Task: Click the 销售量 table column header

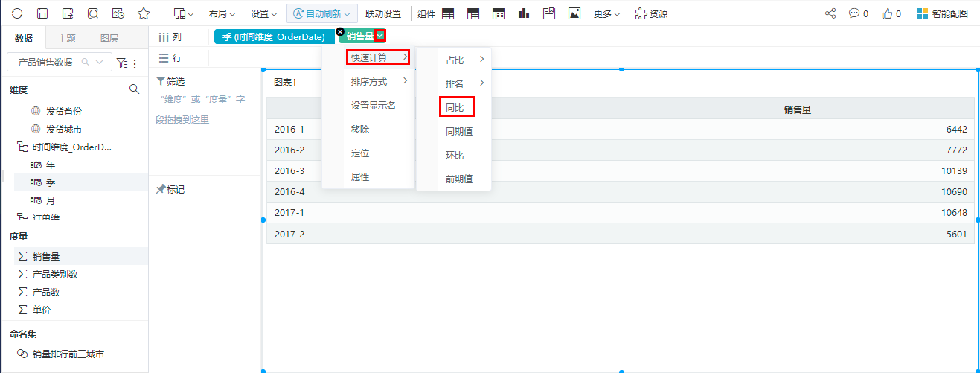Action: (797, 109)
